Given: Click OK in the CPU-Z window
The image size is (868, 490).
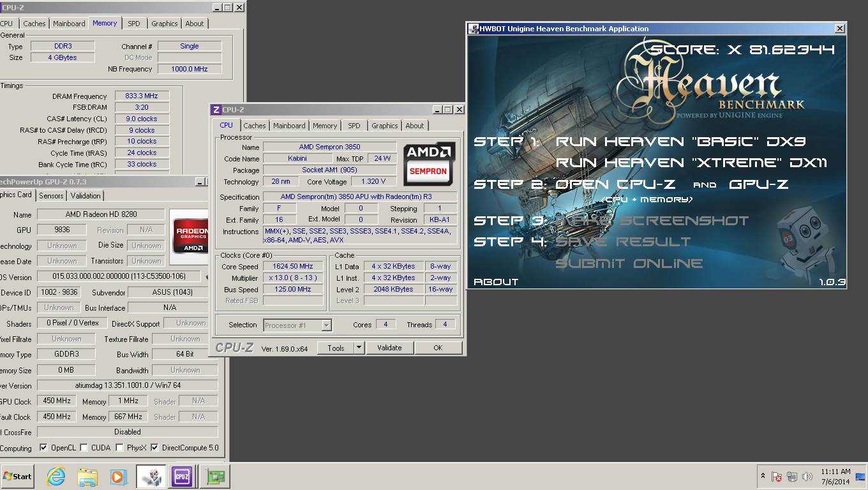Looking at the screenshot, I should tap(438, 348).
